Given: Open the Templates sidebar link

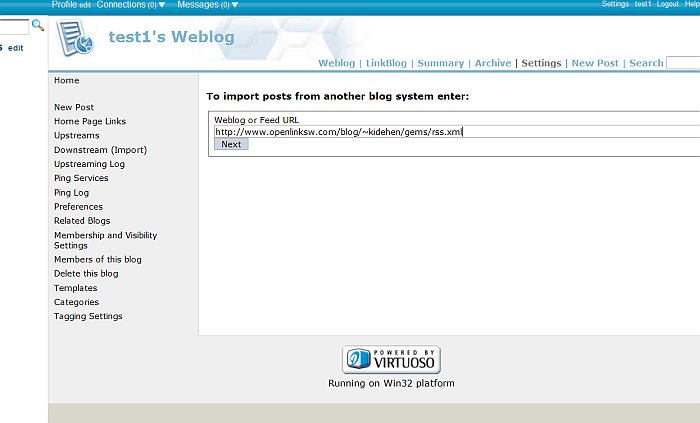Looking at the screenshot, I should [76, 288].
